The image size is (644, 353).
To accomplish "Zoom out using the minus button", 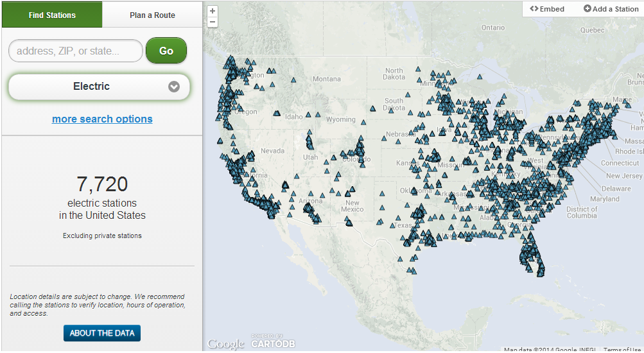I will click(213, 22).
